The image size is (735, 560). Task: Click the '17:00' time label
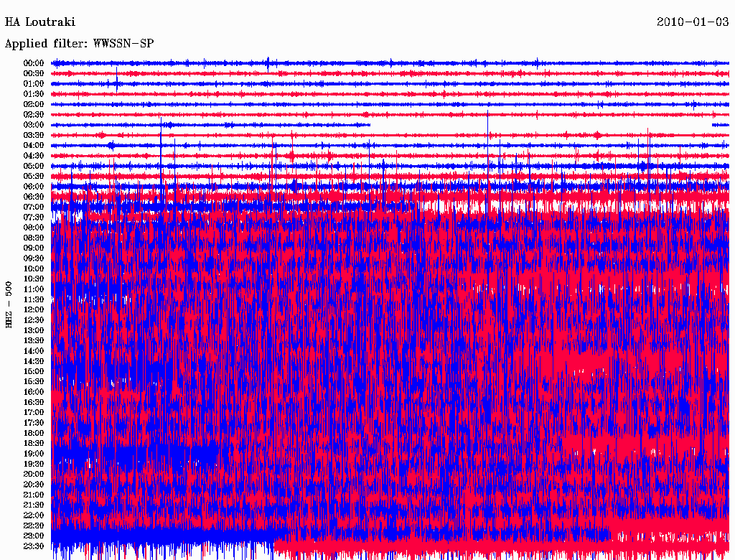pyautogui.click(x=34, y=412)
